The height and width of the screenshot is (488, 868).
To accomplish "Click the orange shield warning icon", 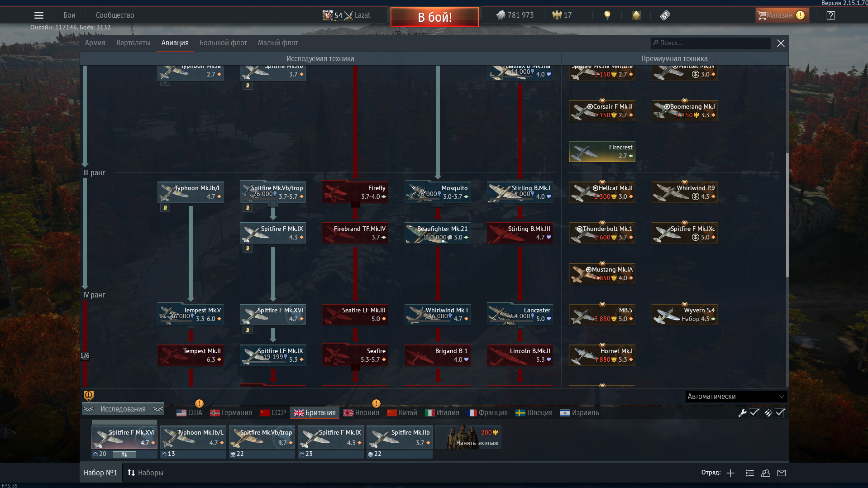I will [x=89, y=396].
